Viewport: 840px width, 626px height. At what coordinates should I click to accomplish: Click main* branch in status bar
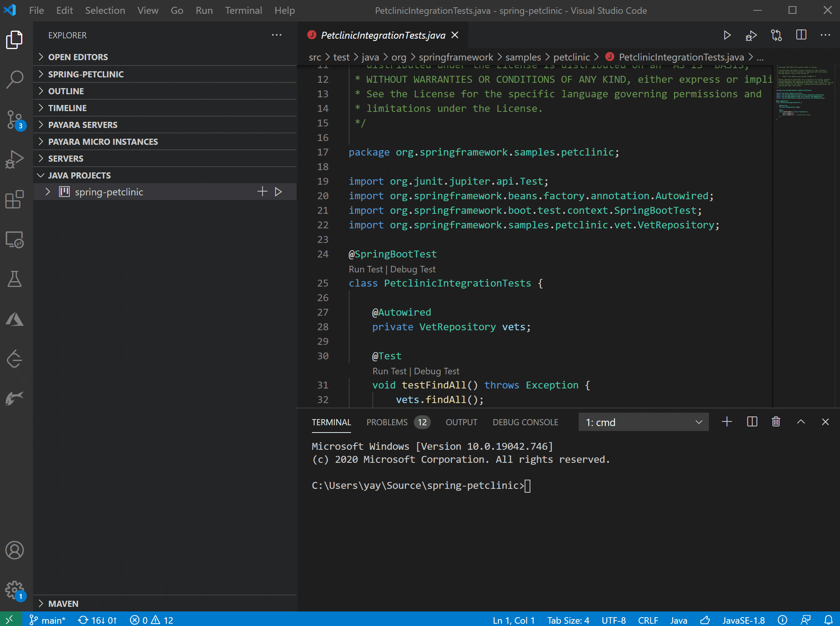click(x=48, y=620)
